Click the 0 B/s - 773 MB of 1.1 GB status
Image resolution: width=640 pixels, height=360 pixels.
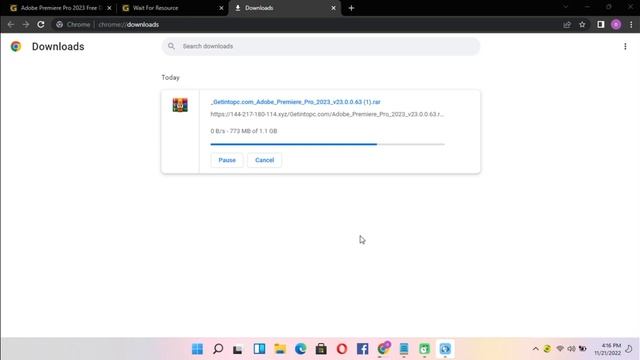coord(244,131)
